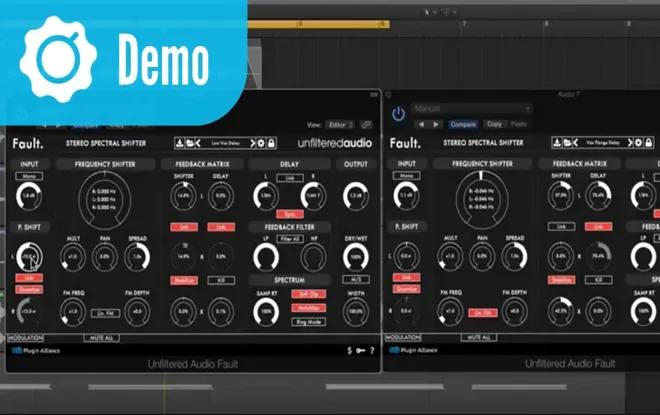This screenshot has height=415, width=660.
Task: Open settings gear in Vox Flange Delay window
Action: (638, 143)
